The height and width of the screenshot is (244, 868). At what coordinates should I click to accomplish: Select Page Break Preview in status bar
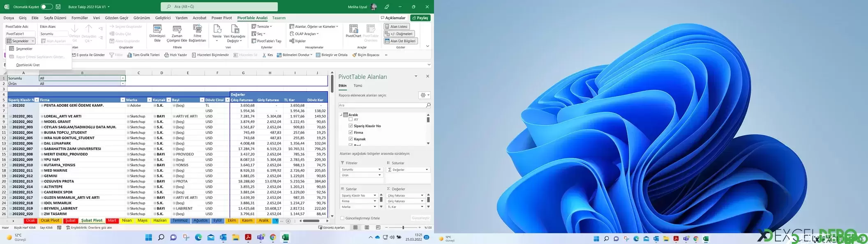(x=378, y=227)
